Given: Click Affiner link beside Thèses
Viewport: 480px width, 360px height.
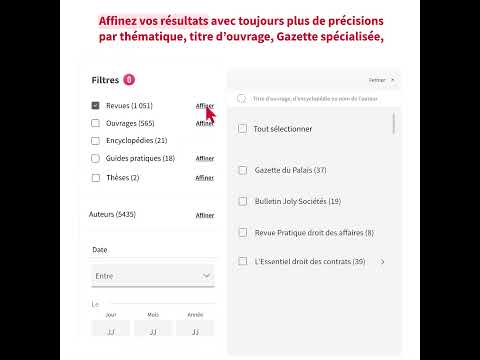Looking at the screenshot, I should point(205,178).
